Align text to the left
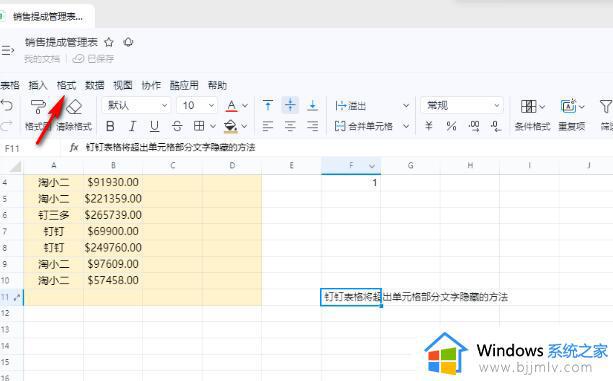 268,126
